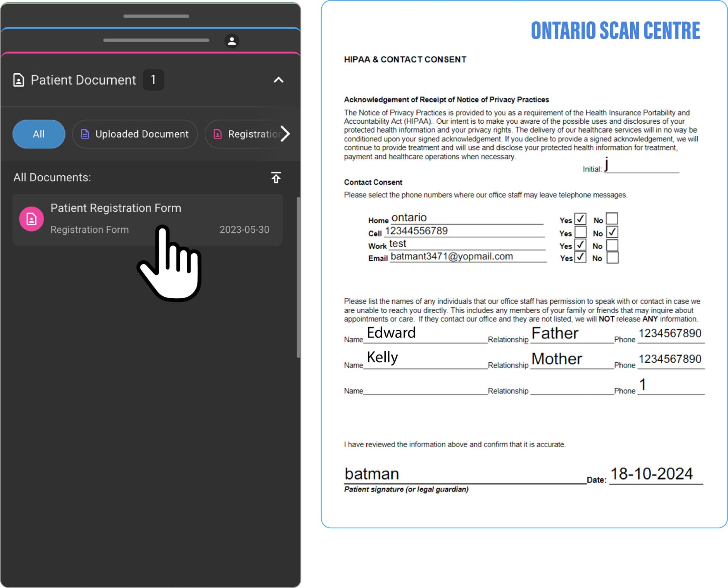Click the Uploaded Document chip's file icon

point(85,134)
